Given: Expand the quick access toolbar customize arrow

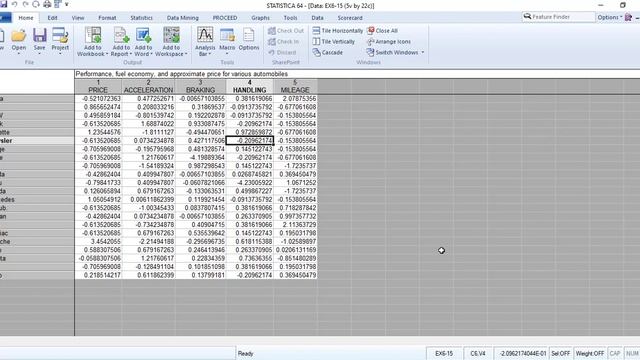Looking at the screenshot, I should click(67, 4).
